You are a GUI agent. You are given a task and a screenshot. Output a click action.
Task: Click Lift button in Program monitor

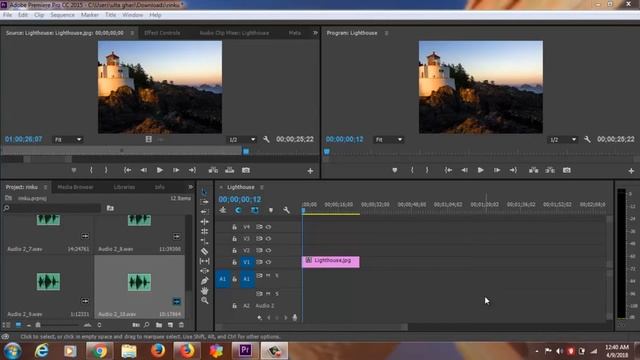pyautogui.click(x=533, y=170)
